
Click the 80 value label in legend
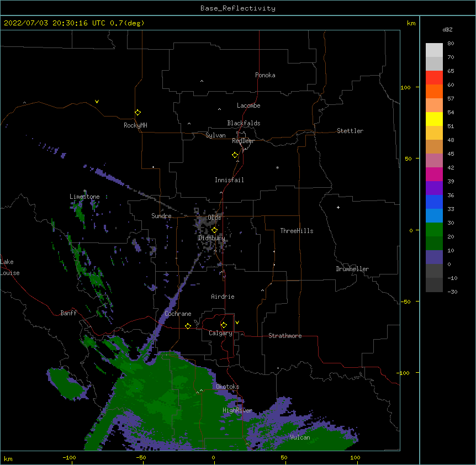(451, 44)
